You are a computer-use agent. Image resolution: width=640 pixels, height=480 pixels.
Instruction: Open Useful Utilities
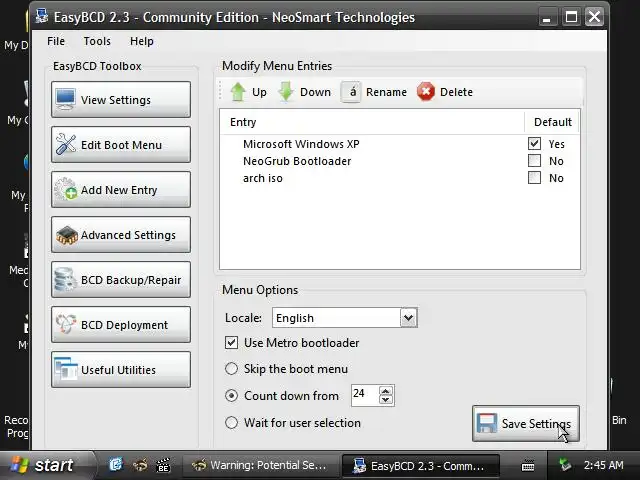pos(121,370)
